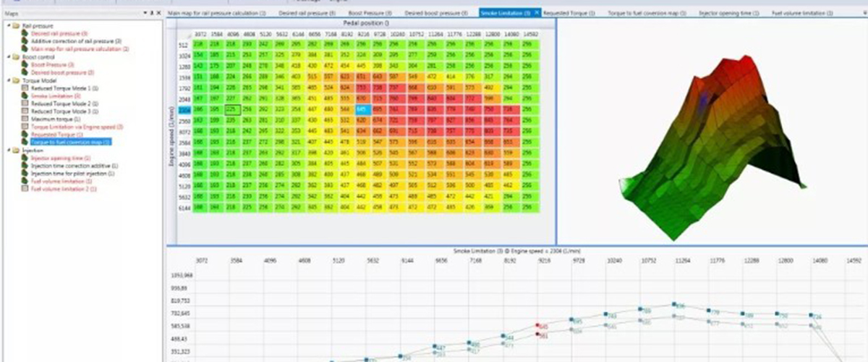Select Boost Pressure in the Maps tree
This screenshot has width=868, height=362.
[x=52, y=64]
